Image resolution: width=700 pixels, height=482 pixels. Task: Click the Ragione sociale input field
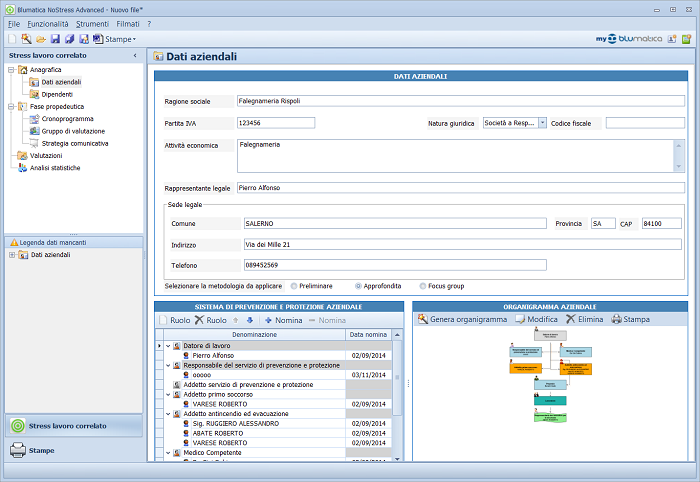point(460,101)
